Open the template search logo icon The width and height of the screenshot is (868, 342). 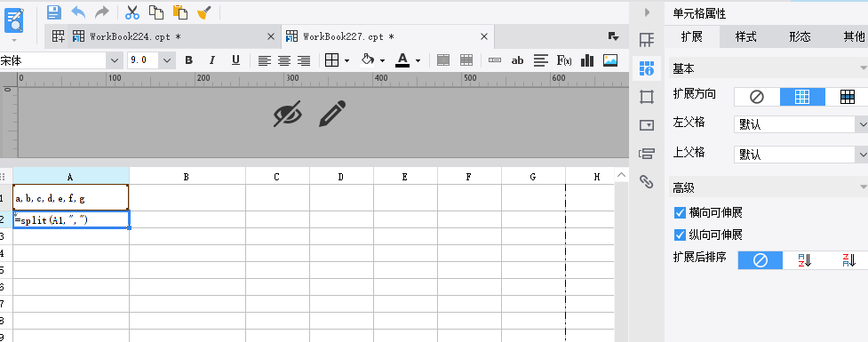click(14, 20)
